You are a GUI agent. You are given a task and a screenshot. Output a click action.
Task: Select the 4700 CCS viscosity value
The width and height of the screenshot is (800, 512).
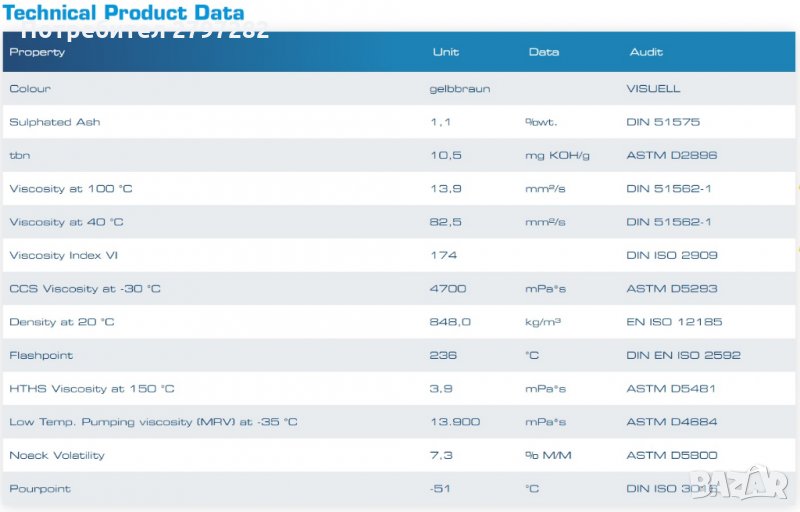pyautogui.click(x=445, y=289)
